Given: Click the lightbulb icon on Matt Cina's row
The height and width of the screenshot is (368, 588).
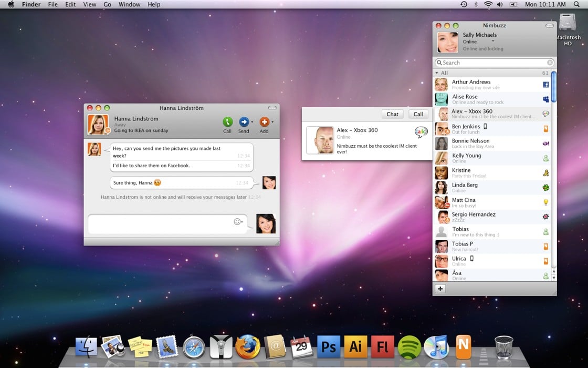Looking at the screenshot, I should 545,202.
